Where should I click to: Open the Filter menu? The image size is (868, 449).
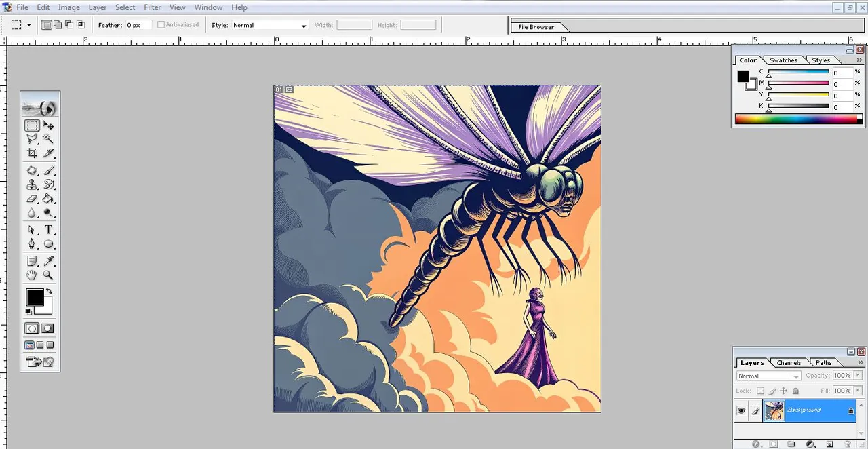click(153, 7)
